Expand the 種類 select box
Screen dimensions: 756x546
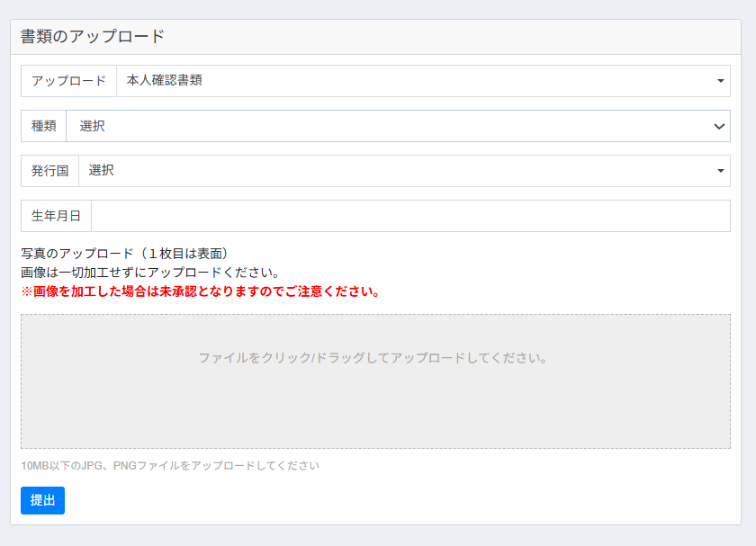(x=396, y=126)
